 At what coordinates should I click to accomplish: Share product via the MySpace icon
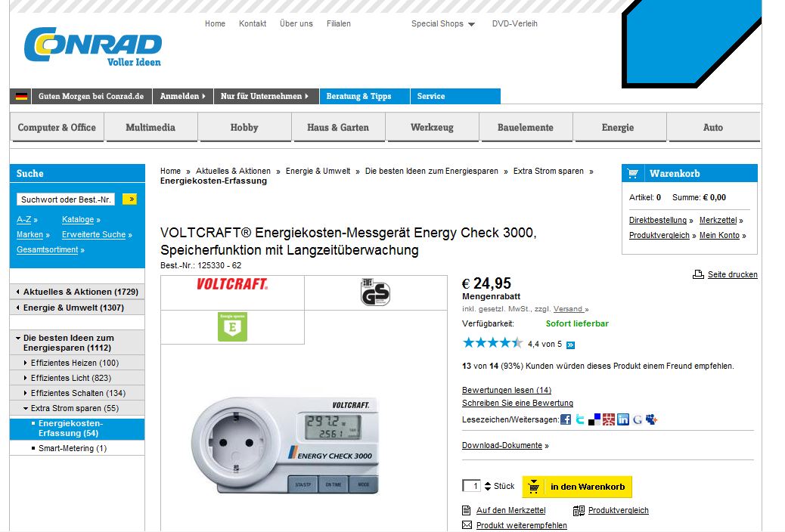tap(651, 419)
